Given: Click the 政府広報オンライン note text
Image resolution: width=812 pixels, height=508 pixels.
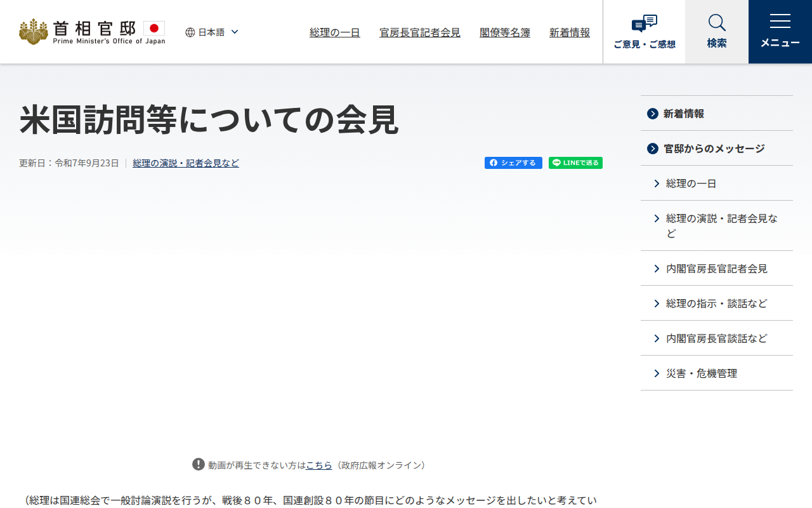Looking at the screenshot, I should [381, 465].
